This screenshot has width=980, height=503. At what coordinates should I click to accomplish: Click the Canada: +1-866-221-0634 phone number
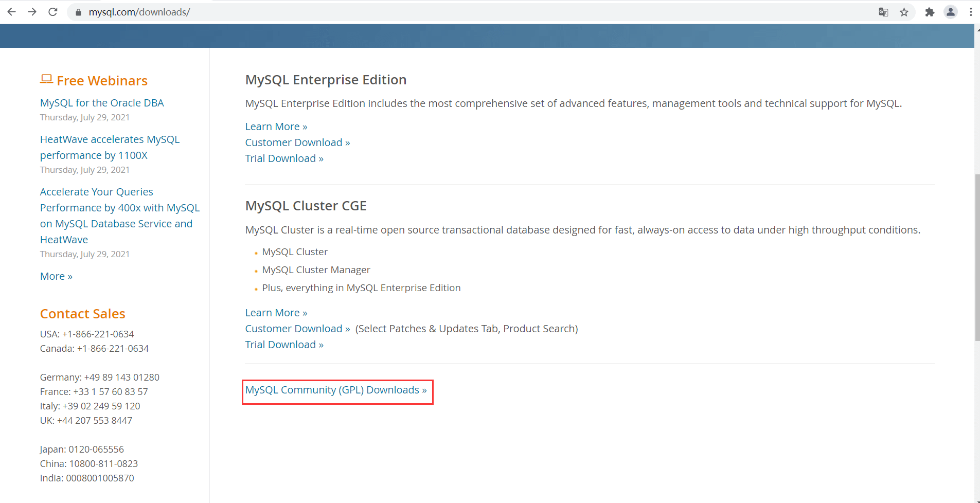(94, 349)
